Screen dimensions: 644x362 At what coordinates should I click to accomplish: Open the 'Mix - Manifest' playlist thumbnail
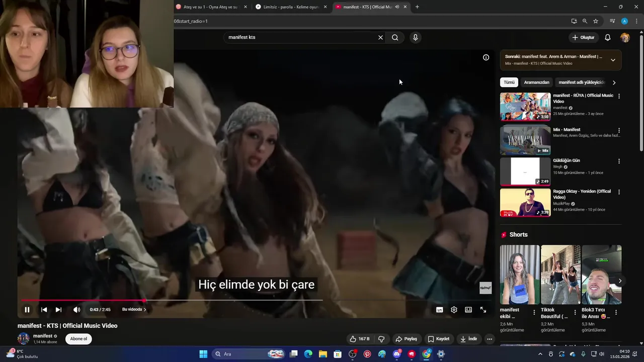click(x=525, y=140)
